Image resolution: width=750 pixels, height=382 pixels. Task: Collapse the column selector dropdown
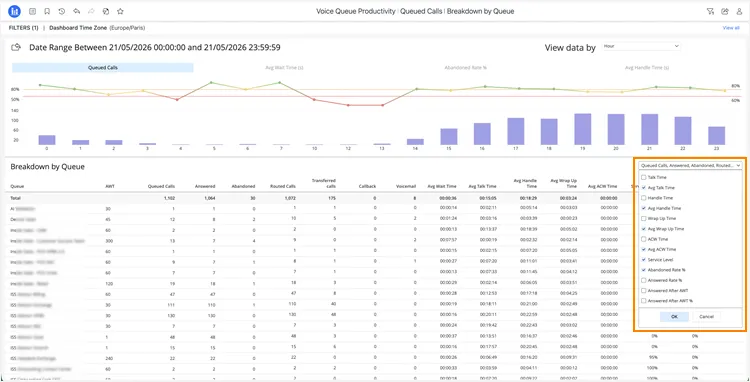click(x=690, y=165)
